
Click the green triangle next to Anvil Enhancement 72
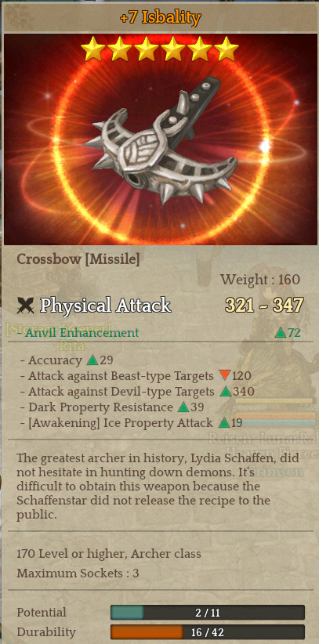[281, 333]
